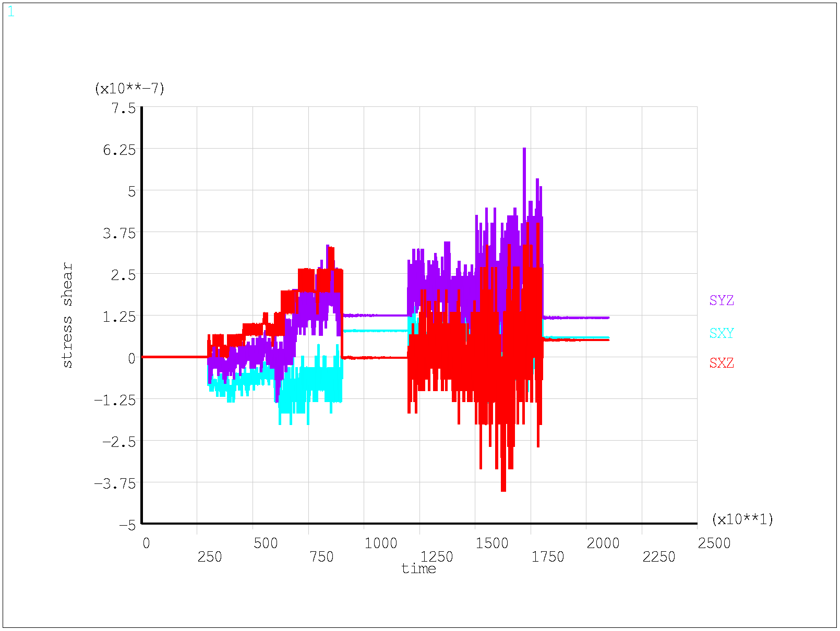This screenshot has height=631, width=840.
Task: Click the (x10**1) x-axis scale factor
Action: pyautogui.click(x=742, y=519)
